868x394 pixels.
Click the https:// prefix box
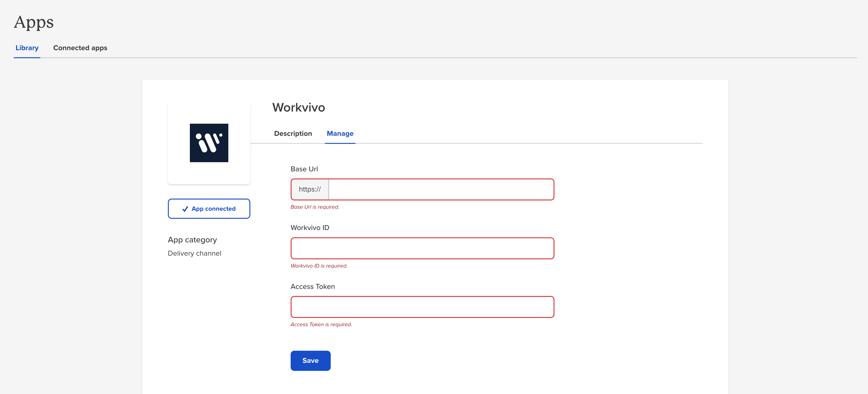(310, 189)
